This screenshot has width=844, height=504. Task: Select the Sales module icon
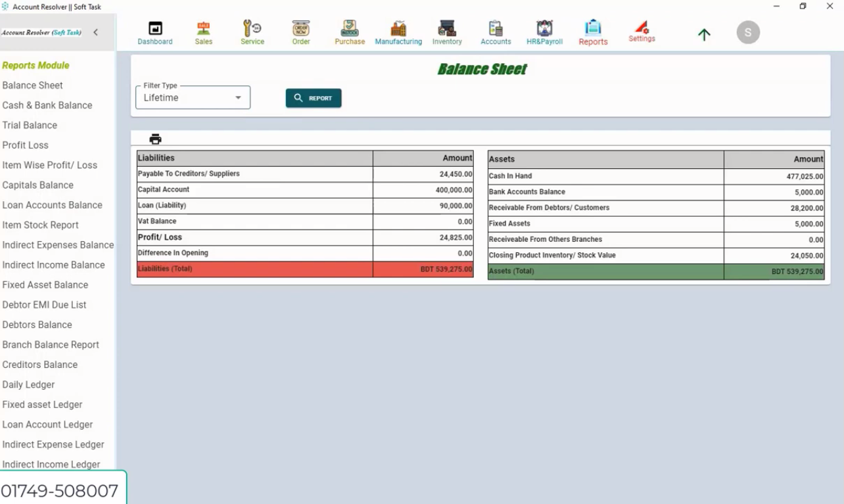pyautogui.click(x=203, y=31)
